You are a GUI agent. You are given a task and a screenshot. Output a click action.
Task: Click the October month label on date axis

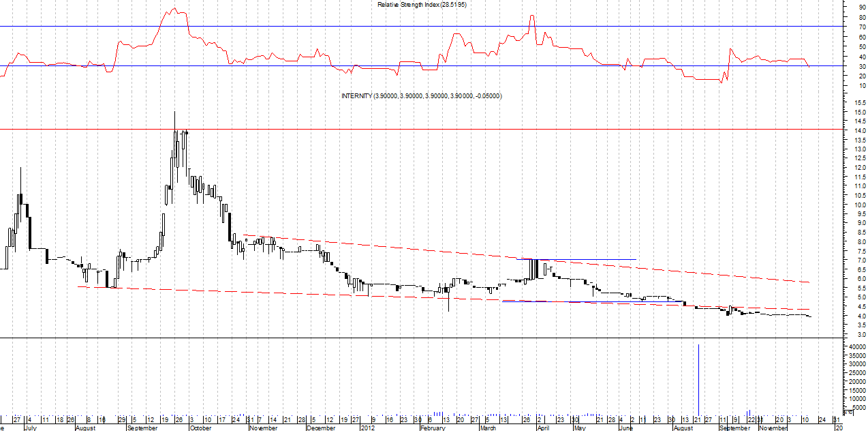coord(200,428)
